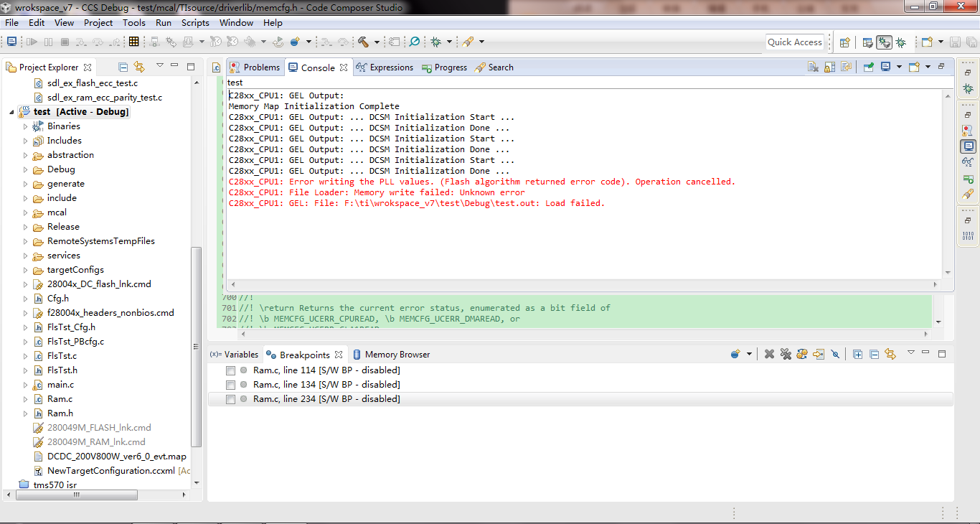Click Open Perspective icon

(x=845, y=42)
